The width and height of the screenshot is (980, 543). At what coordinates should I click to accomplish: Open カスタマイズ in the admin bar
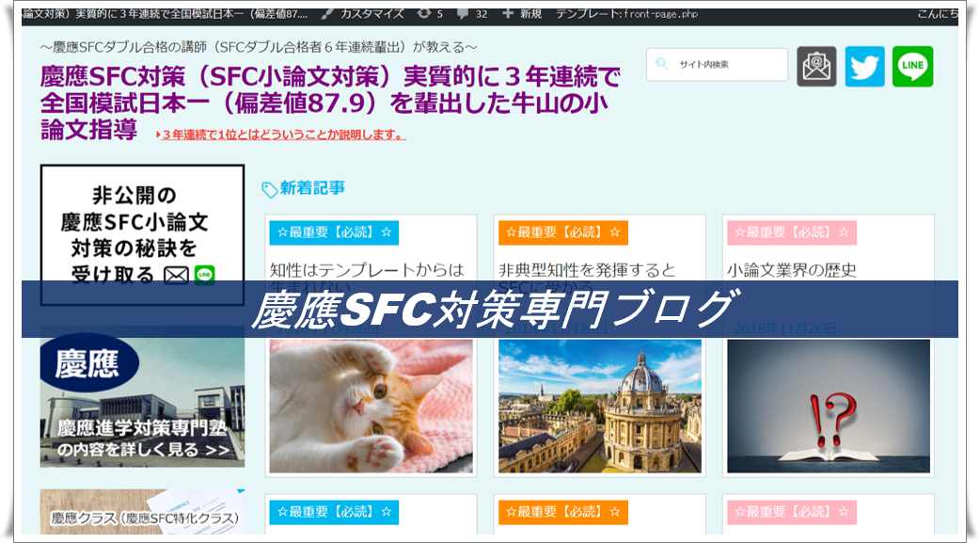click(371, 14)
